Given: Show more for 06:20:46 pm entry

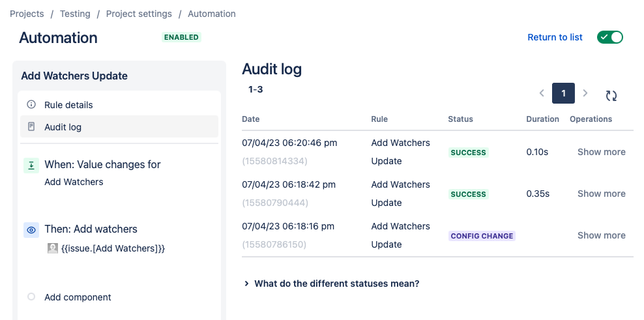Looking at the screenshot, I should [601, 152].
